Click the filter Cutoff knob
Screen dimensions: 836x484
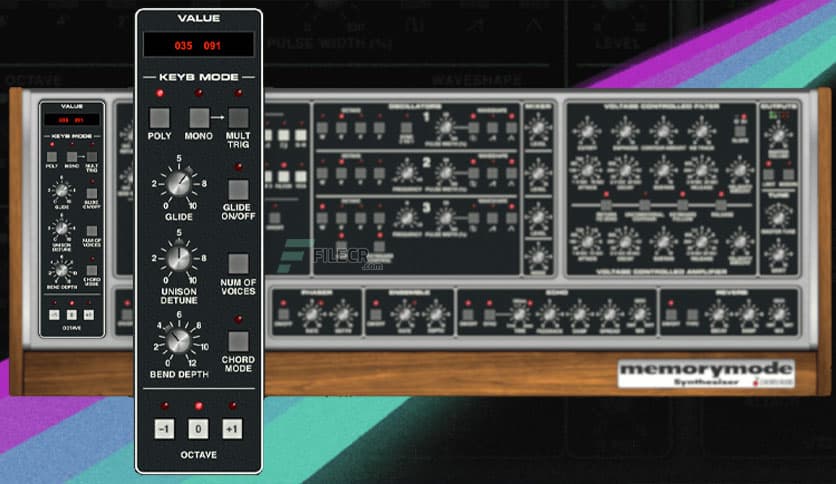click(x=587, y=131)
